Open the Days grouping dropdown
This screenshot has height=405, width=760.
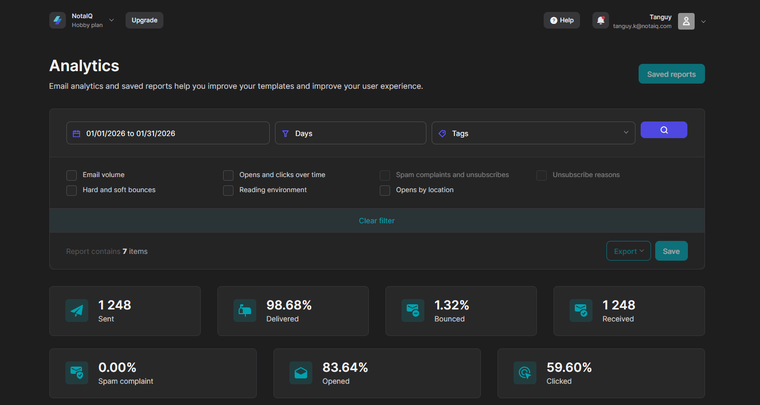tap(350, 133)
